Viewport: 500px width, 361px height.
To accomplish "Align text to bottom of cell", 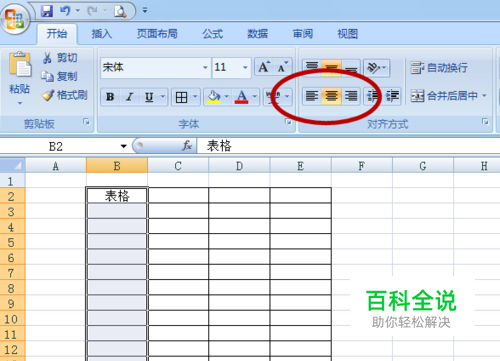I will (x=351, y=68).
